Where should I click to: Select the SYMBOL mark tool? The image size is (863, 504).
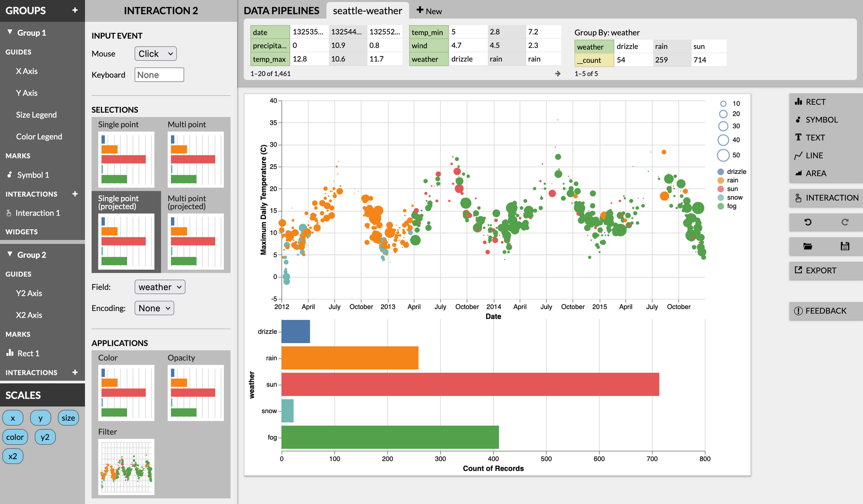(x=821, y=120)
